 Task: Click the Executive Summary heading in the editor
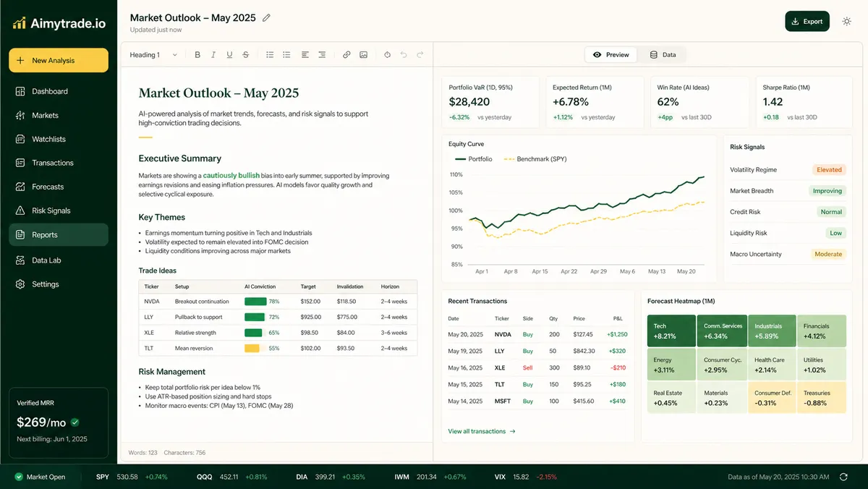pos(180,158)
